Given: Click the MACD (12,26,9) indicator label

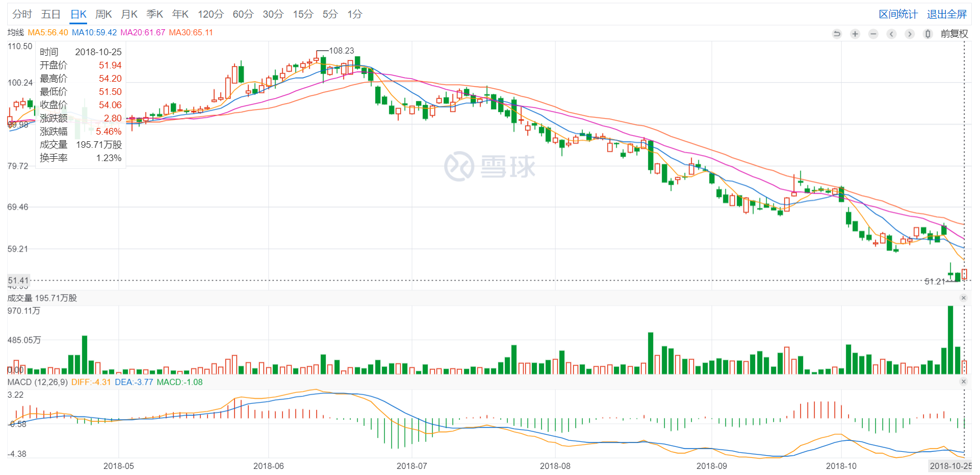Looking at the screenshot, I should point(37,382).
